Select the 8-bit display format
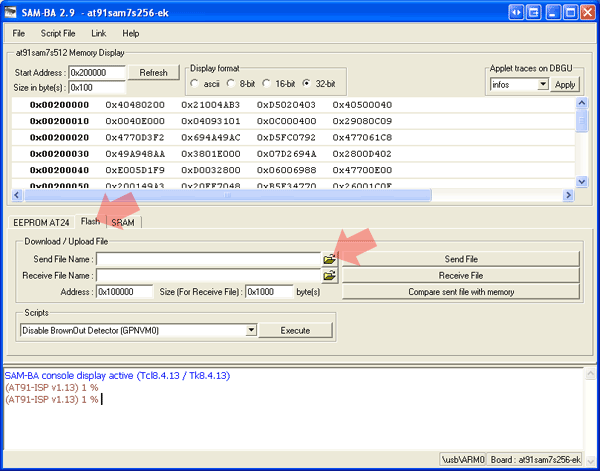The height and width of the screenshot is (471, 600). pos(230,83)
